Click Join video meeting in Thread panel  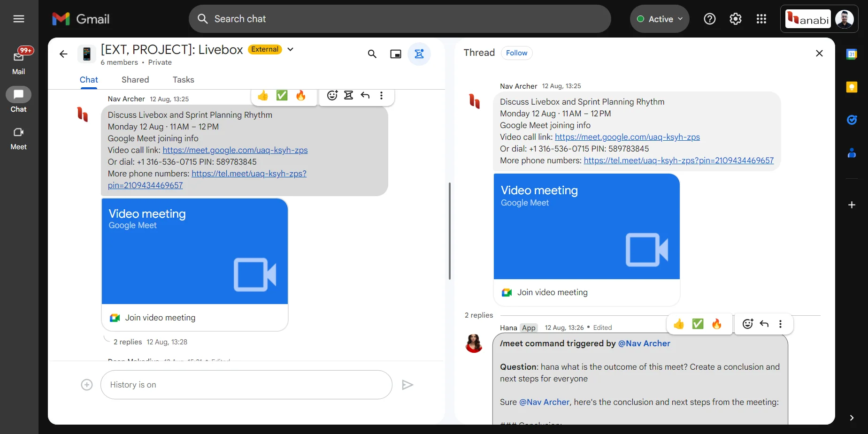[552, 292]
